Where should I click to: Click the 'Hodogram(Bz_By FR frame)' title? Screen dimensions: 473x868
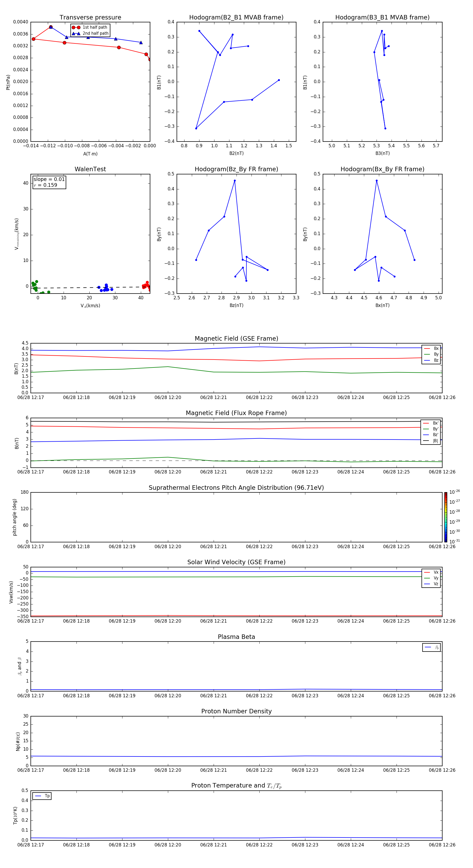(x=236, y=169)
